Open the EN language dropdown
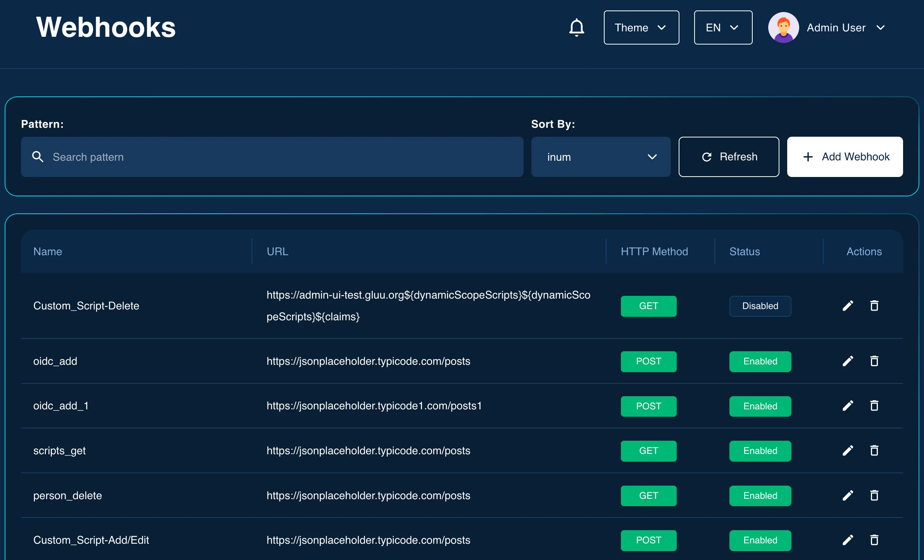The width and height of the screenshot is (924, 560). [723, 27]
